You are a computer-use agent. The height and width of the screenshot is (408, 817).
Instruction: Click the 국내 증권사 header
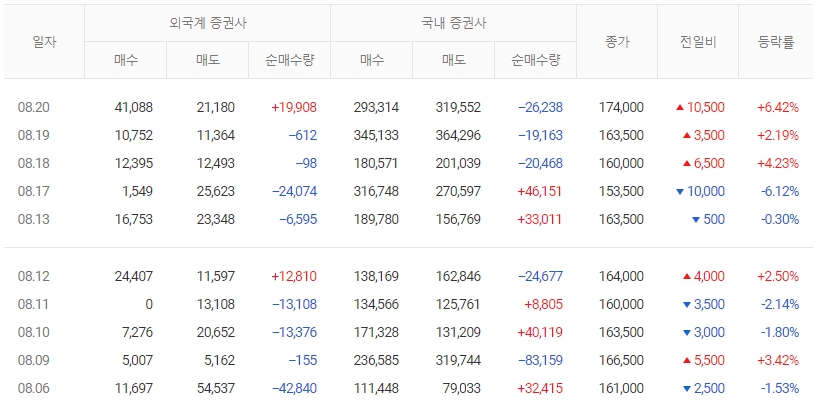[x=453, y=23]
